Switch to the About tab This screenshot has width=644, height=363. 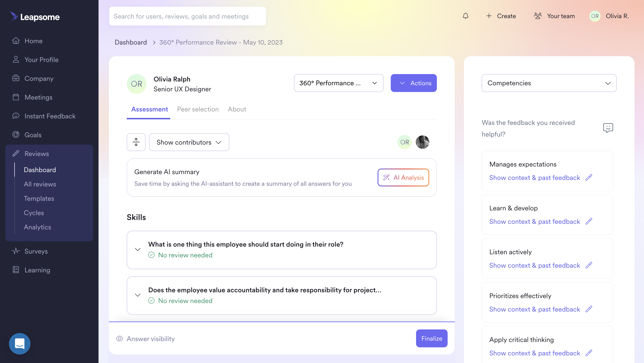[237, 109]
